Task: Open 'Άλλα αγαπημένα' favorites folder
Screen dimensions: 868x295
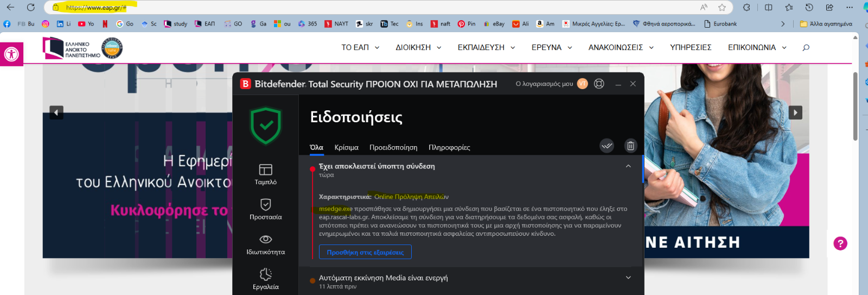Action: [826, 24]
